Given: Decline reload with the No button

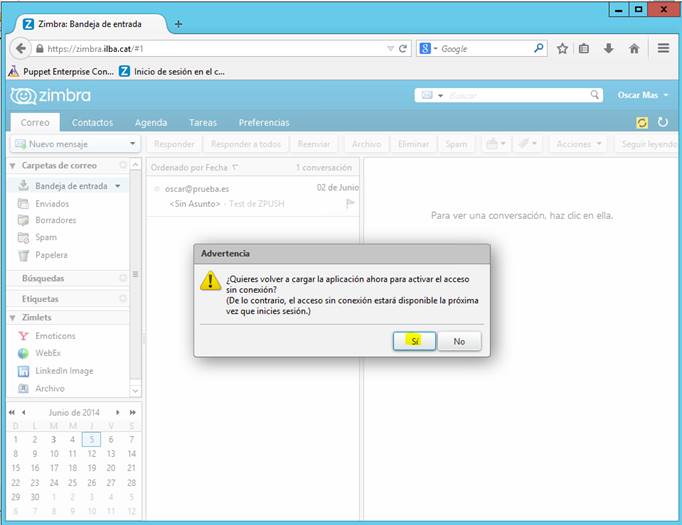Looking at the screenshot, I should (459, 341).
